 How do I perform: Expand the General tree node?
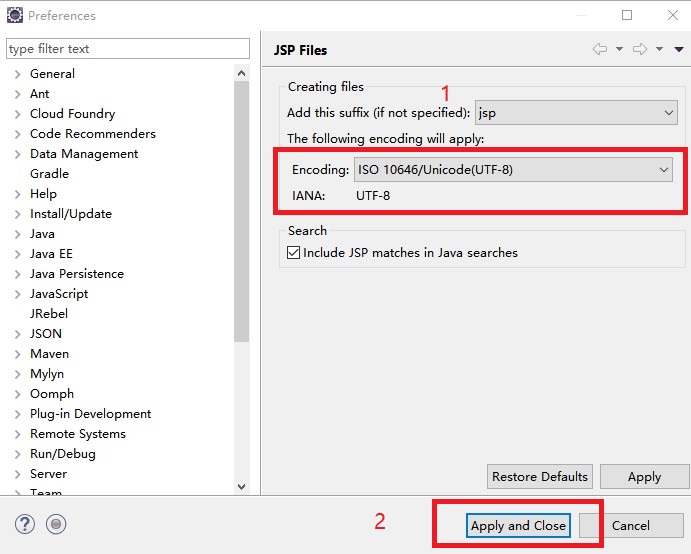[18, 74]
